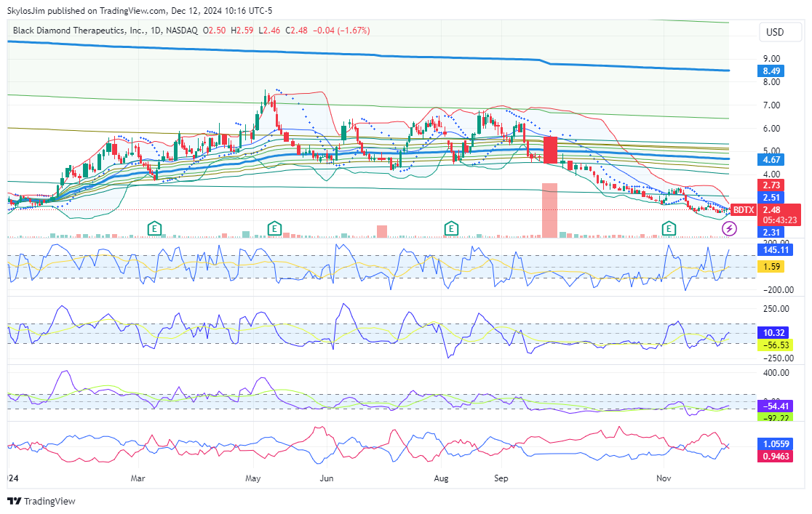Click the earnings E marker near March

(154, 228)
